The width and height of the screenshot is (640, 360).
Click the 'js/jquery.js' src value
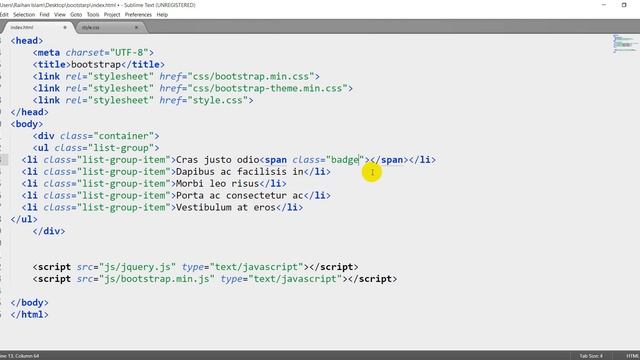pyautogui.click(x=138, y=267)
